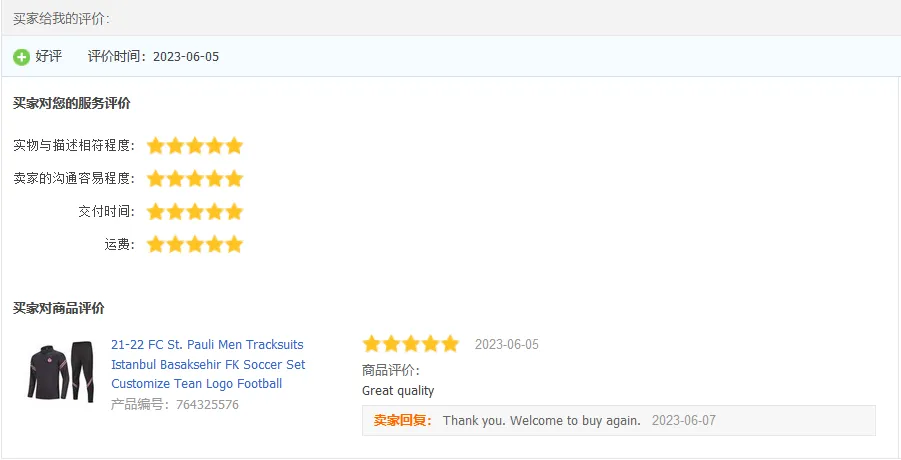Click fourth star in 交付时间 rating
Screen dimensions: 901x460
215,212
